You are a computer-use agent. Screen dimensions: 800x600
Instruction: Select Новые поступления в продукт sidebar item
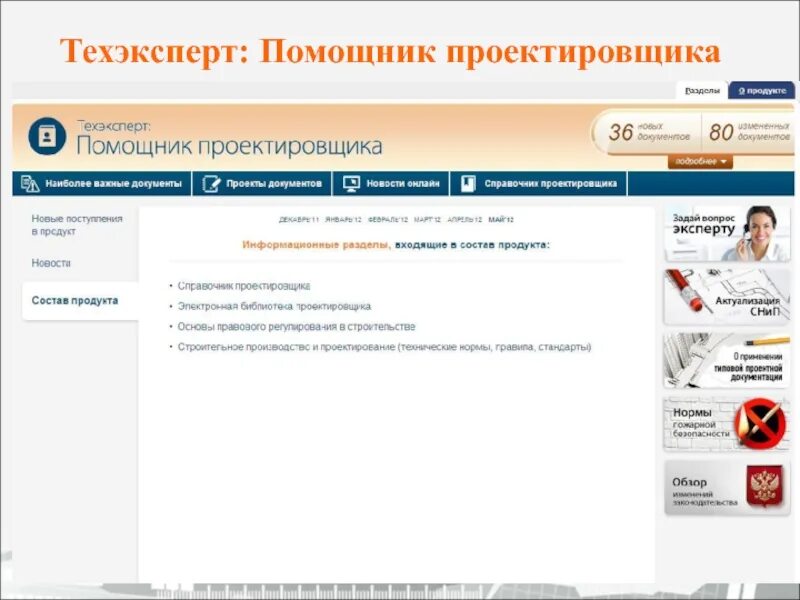[77, 225]
